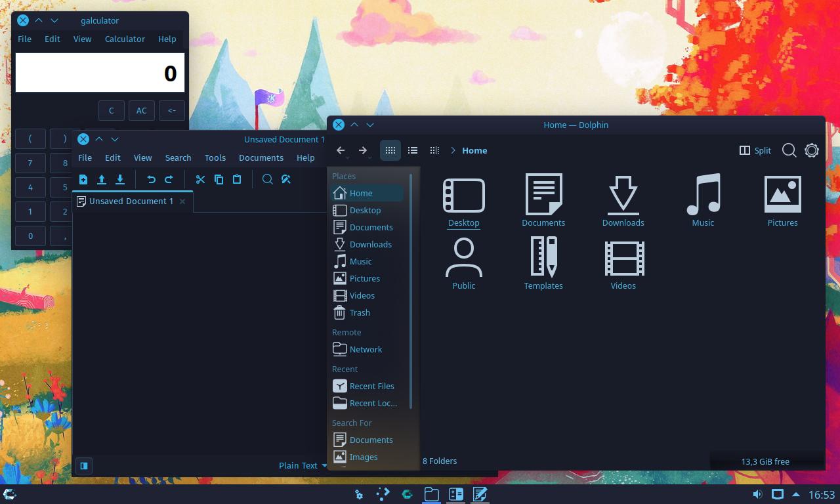Undo the last edit in text editor
This screenshot has width=840, height=504.
click(x=151, y=179)
